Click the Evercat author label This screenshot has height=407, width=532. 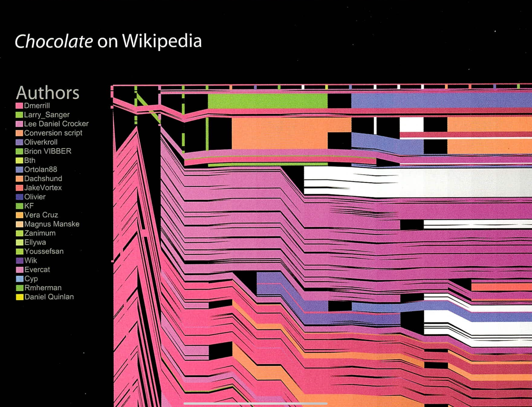tap(37, 270)
